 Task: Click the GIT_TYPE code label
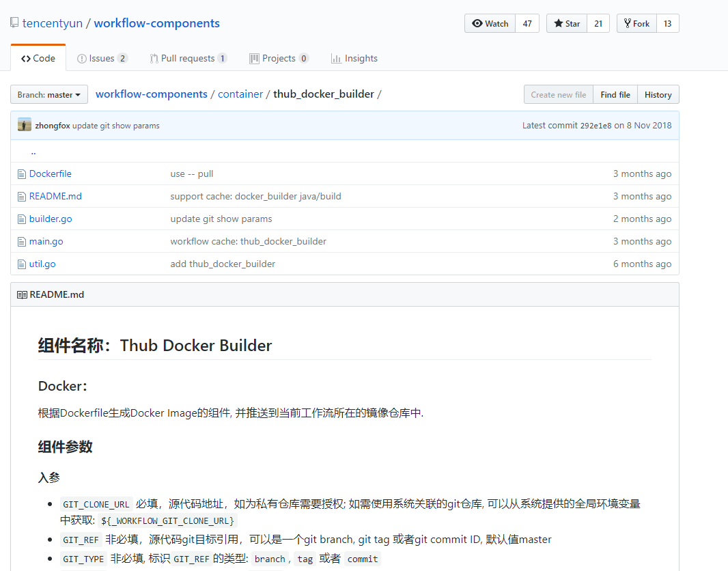pos(83,559)
